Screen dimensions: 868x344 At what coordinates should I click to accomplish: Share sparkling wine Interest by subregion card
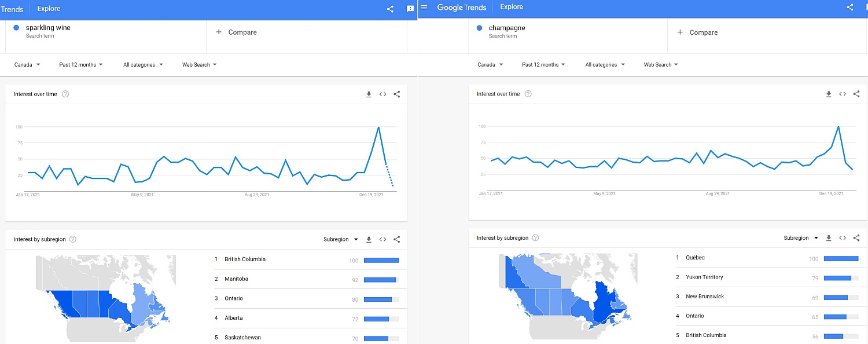tap(396, 239)
